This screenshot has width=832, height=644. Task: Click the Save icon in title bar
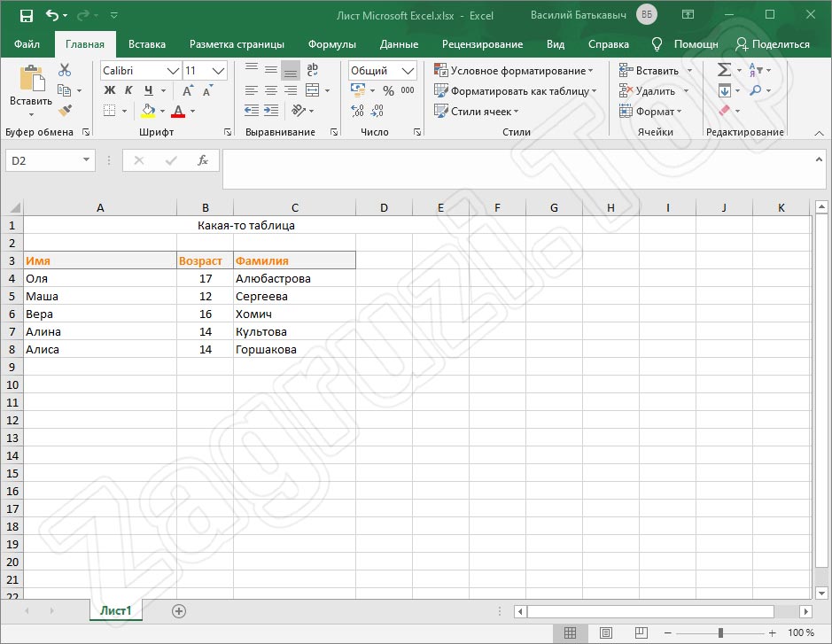click(x=26, y=16)
